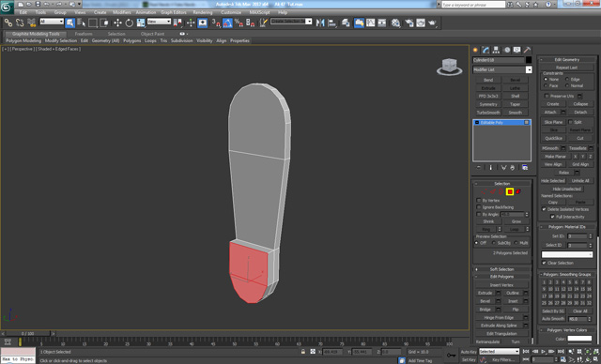This screenshot has width=601, height=364.
Task: Collapse the Edit Polygons rollout
Action: [x=501, y=277]
